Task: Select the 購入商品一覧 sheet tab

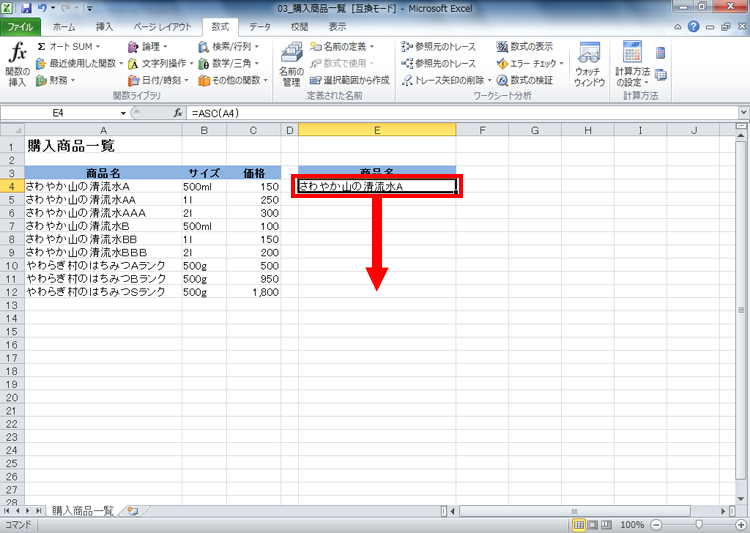Action: click(x=83, y=511)
